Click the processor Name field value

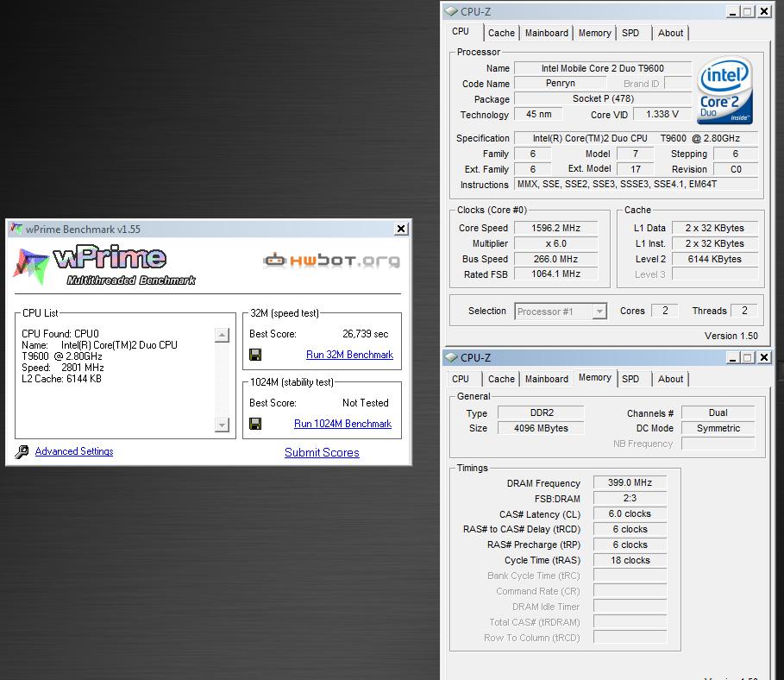tap(603, 68)
